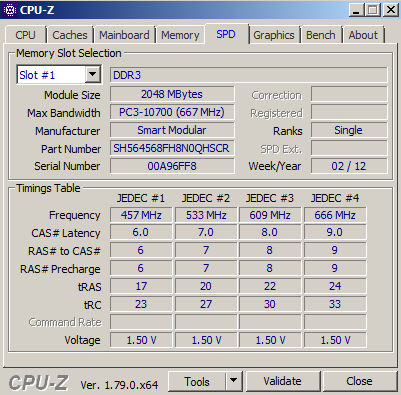Minimize the CPU-Z window
Image resolution: width=401 pixels, height=395 pixels.
click(x=356, y=10)
